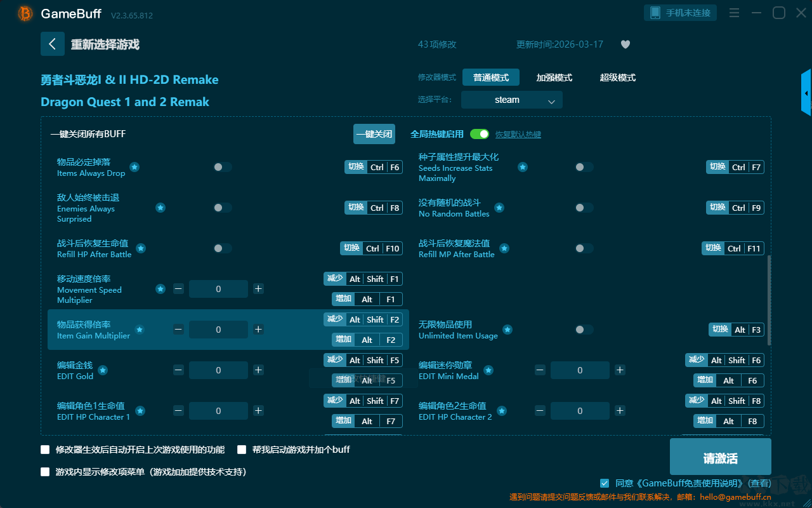Open the steam platform dropdown

coord(512,100)
